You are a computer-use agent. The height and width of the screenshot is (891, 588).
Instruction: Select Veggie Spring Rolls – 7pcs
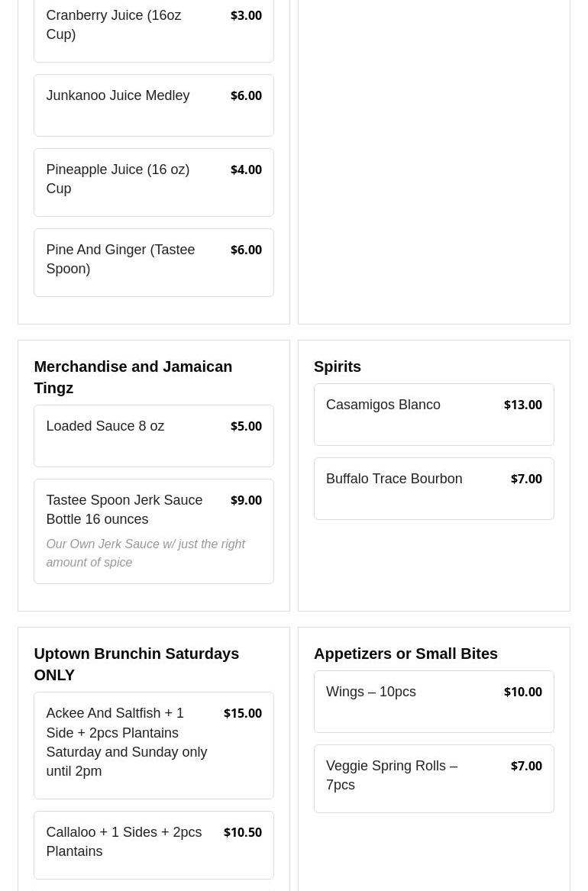(434, 779)
